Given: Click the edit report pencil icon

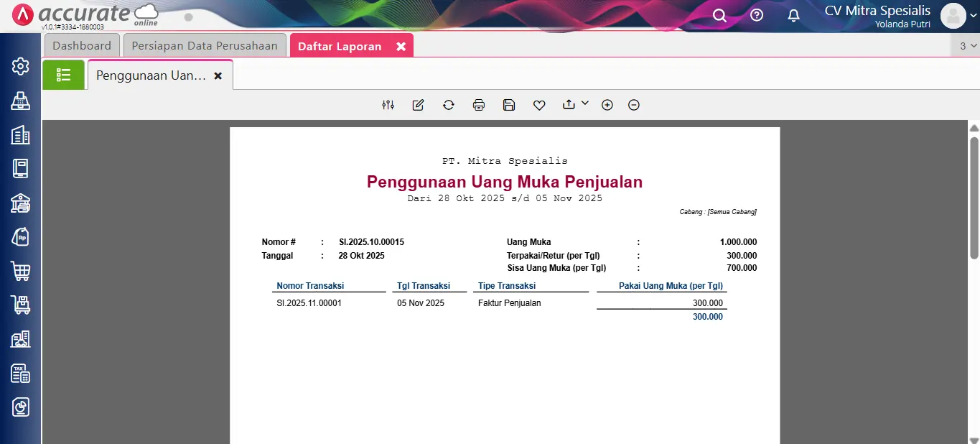Looking at the screenshot, I should [x=418, y=105].
